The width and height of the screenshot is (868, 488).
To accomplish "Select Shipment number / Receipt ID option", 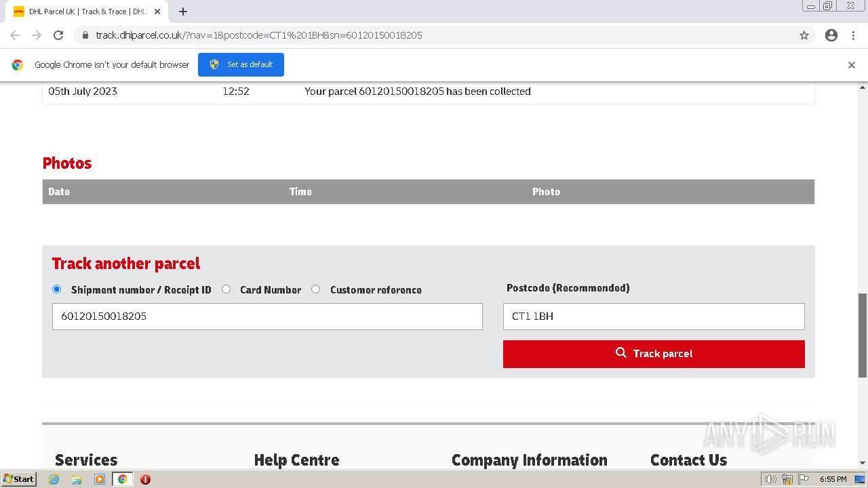I will click(x=56, y=289).
